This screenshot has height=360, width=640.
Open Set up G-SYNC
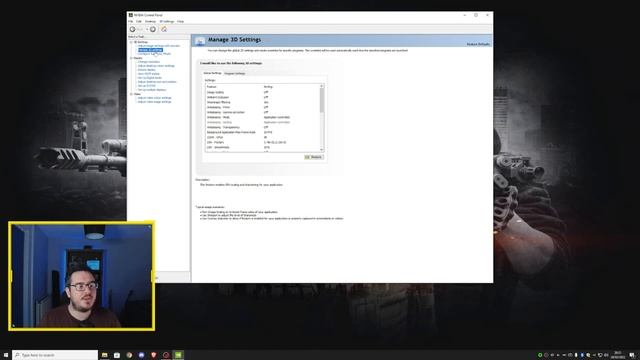[147, 86]
